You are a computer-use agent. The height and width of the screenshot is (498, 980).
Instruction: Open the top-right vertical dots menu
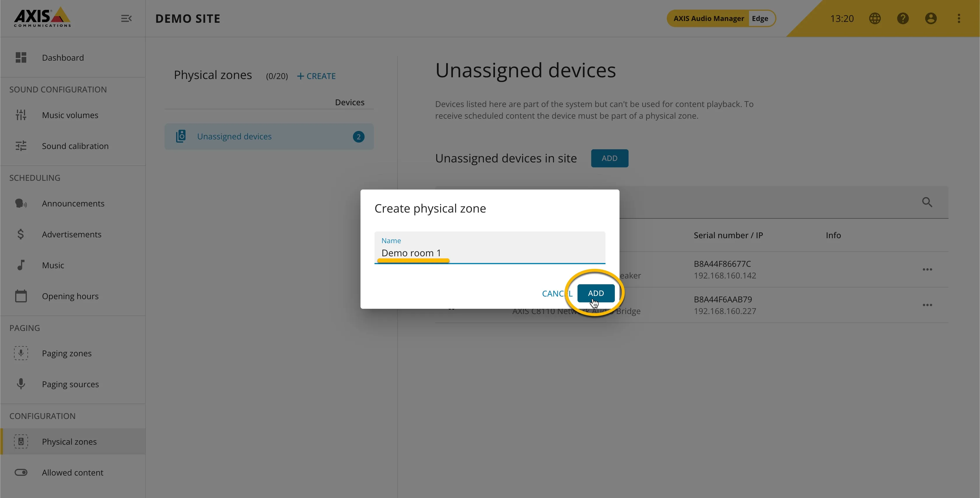[x=959, y=18]
